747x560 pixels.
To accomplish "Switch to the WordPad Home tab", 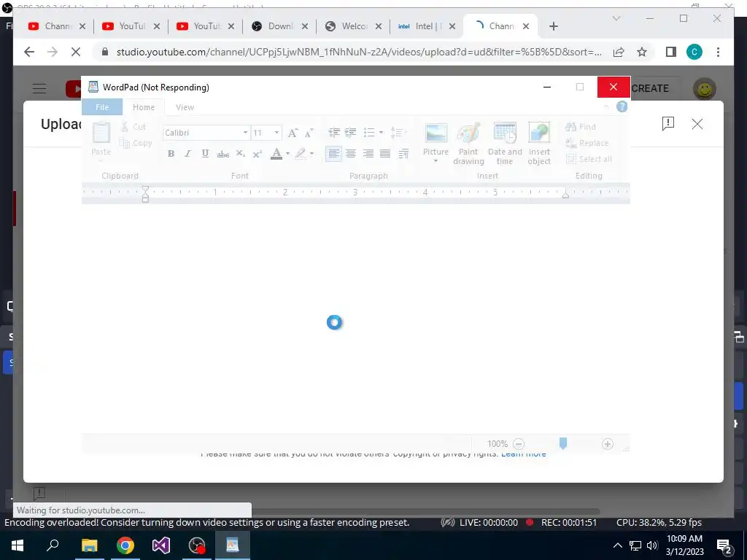I will 144,107.
